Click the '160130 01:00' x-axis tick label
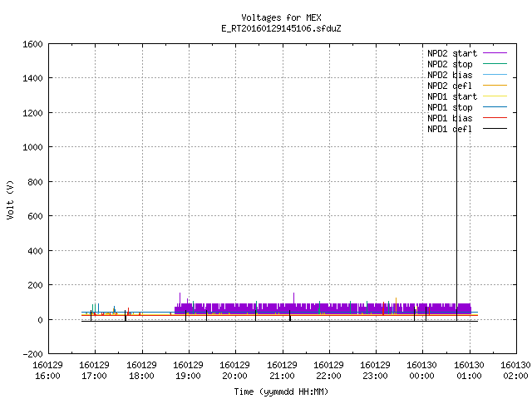Viewport: 532px width, 399px height. pos(469,371)
